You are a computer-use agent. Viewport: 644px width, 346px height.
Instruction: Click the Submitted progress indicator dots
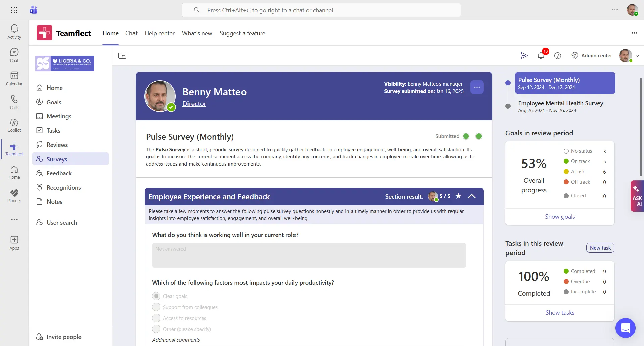[x=472, y=136]
